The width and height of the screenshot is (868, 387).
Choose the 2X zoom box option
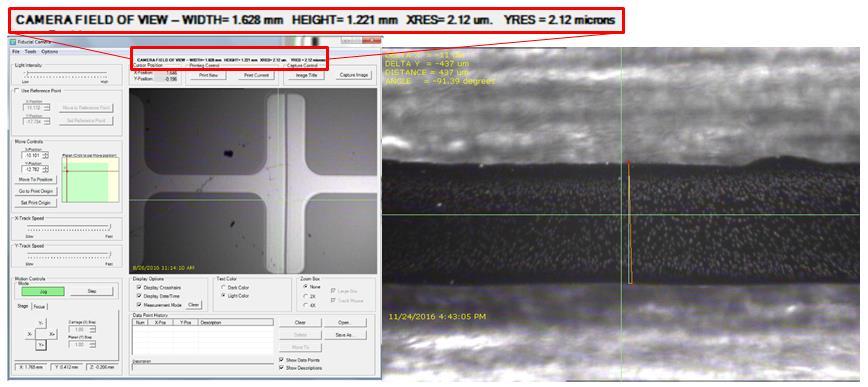pos(305,296)
